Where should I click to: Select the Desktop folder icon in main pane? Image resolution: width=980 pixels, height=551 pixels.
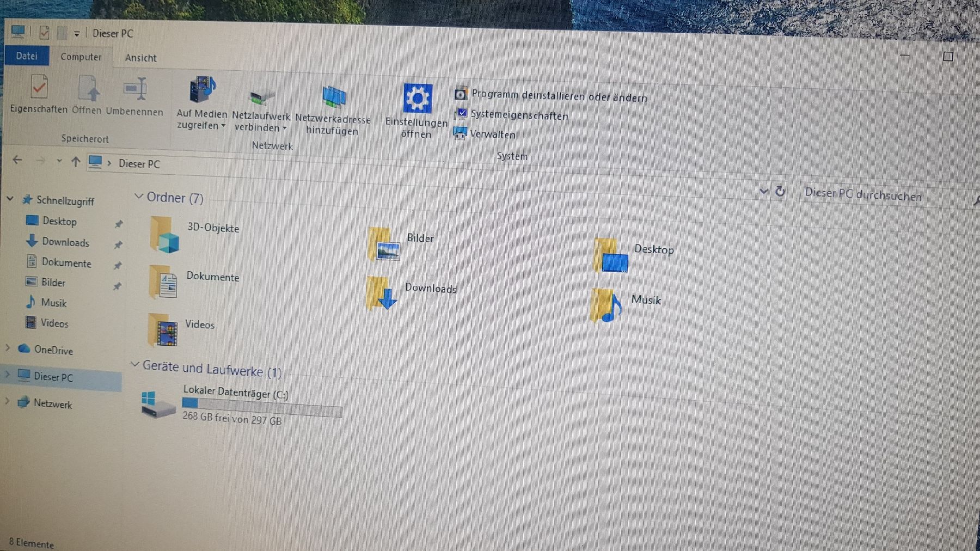point(611,255)
